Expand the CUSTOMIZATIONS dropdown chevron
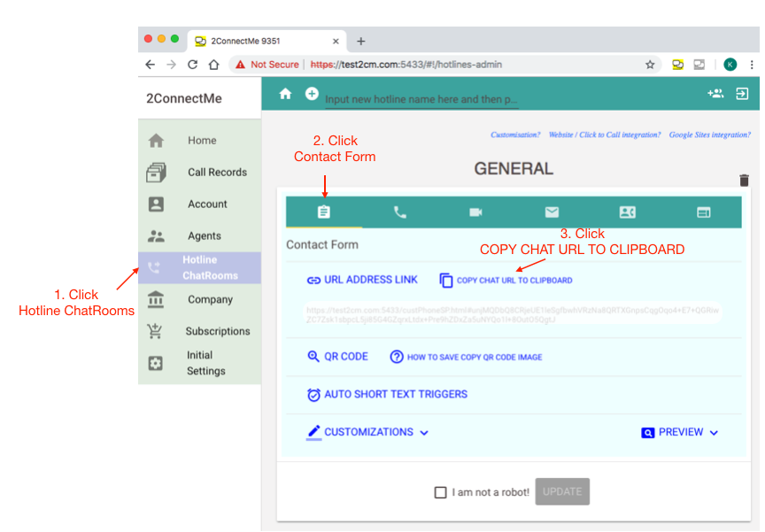765x532 pixels. click(x=424, y=433)
